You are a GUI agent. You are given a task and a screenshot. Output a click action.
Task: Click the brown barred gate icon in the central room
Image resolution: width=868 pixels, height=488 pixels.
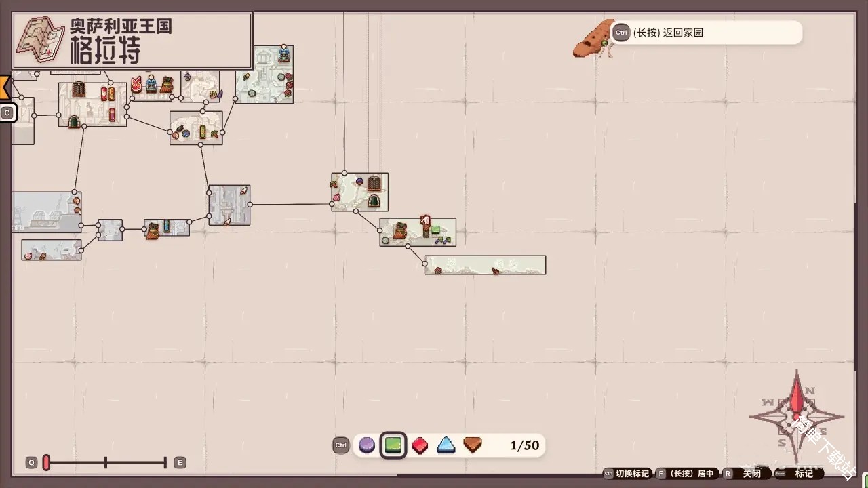[374, 183]
